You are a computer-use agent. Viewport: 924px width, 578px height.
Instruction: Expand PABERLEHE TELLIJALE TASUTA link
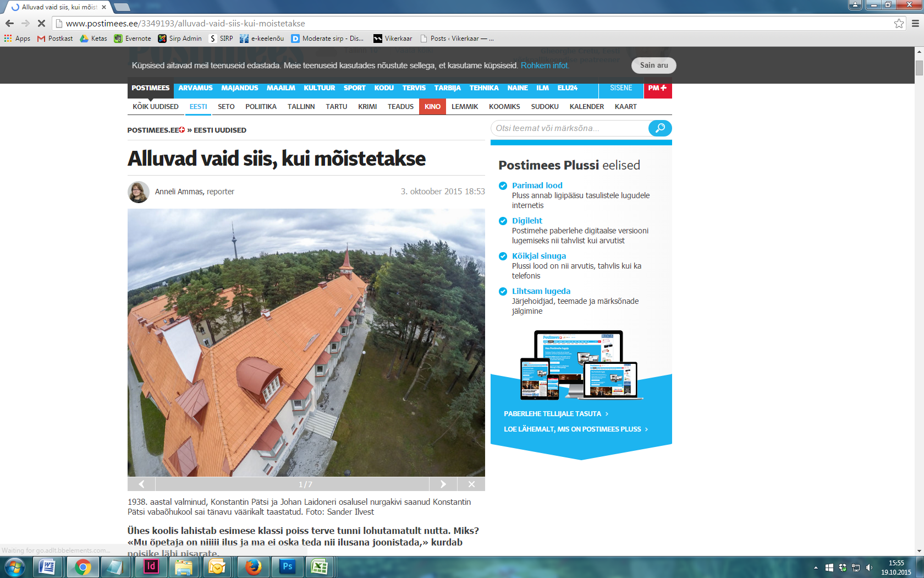pos(555,414)
